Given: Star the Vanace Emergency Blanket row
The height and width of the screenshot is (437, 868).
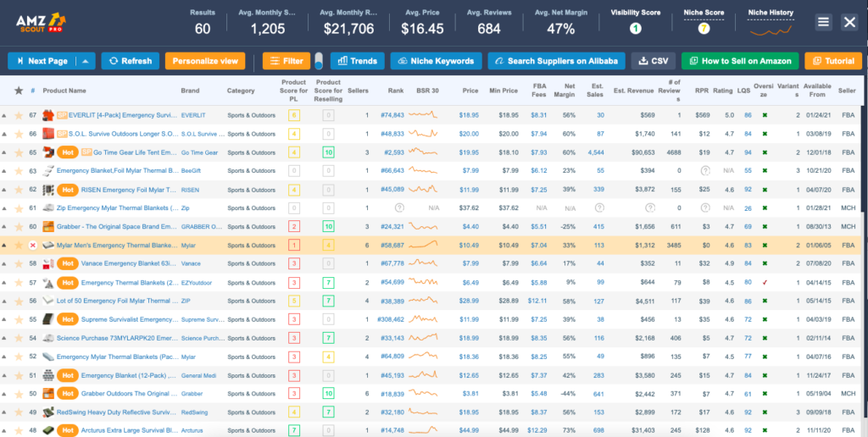Looking at the screenshot, I should [x=19, y=264].
